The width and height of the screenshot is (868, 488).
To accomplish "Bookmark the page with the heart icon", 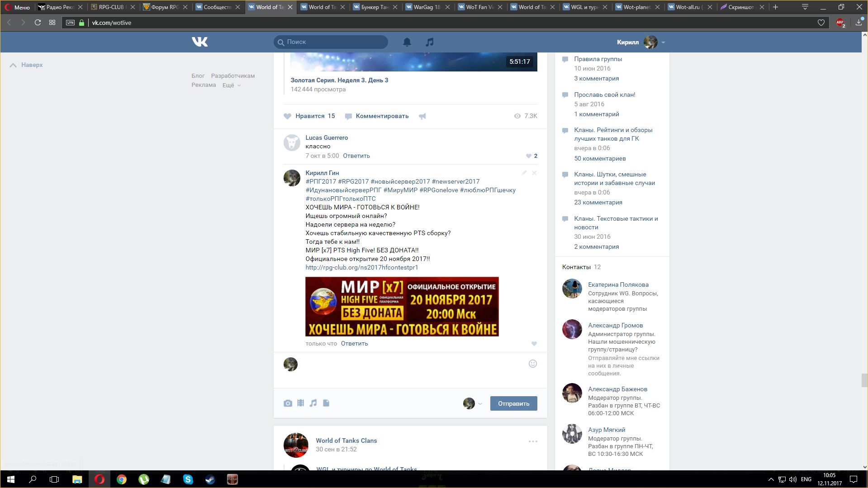I will [x=821, y=23].
